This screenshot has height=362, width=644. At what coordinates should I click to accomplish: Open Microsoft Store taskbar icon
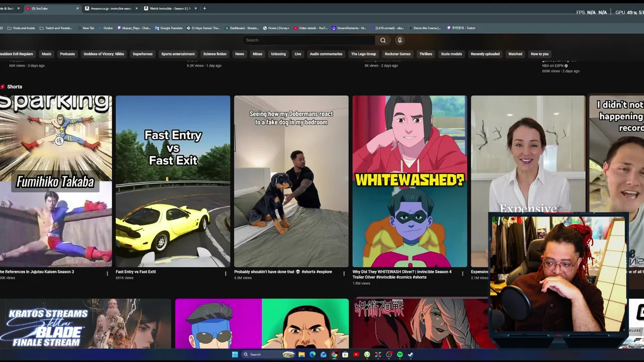click(345, 354)
